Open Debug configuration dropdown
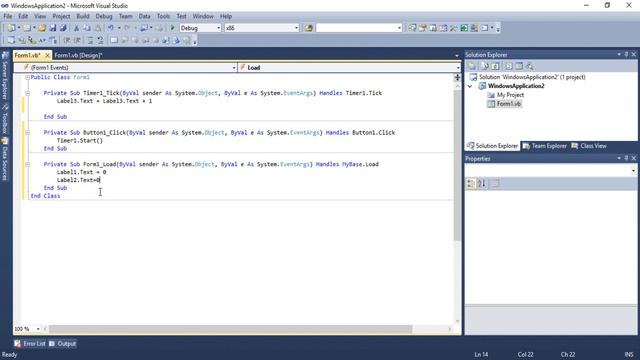This screenshot has height=360, width=640. tap(218, 28)
